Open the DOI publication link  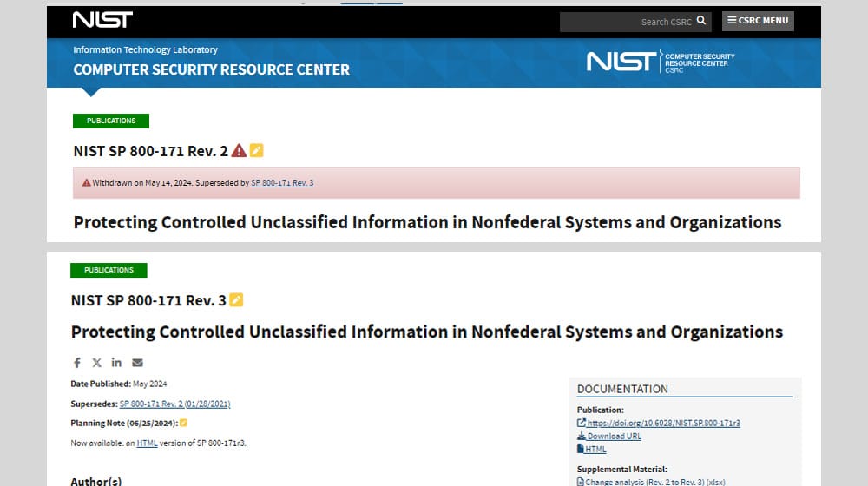(663, 424)
